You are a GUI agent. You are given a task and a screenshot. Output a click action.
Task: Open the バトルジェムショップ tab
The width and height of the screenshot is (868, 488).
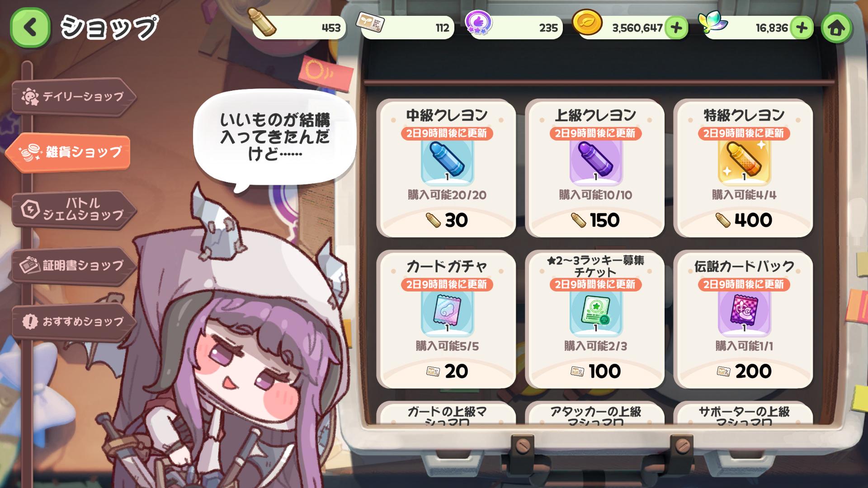pos(73,209)
